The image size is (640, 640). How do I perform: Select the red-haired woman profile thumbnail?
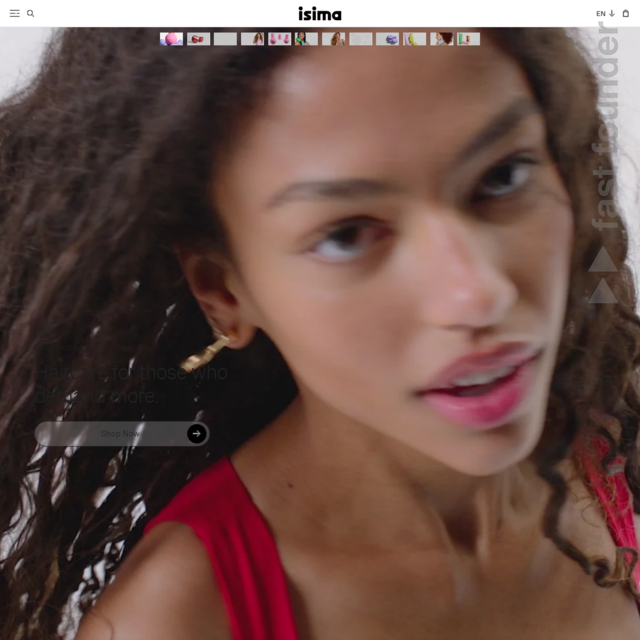[442, 39]
